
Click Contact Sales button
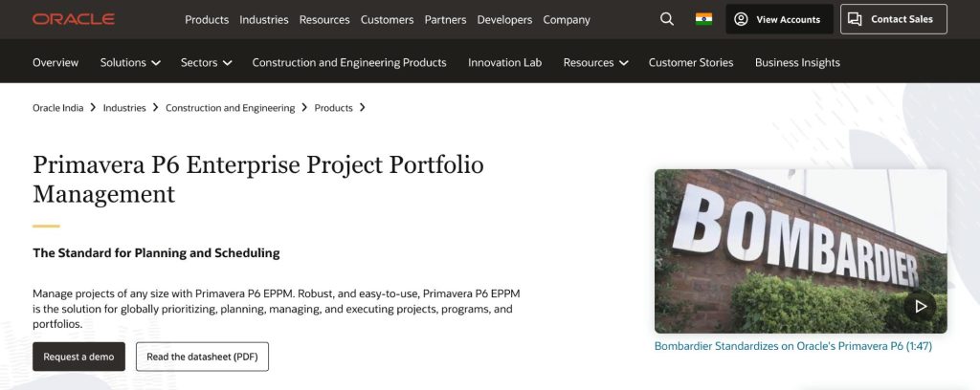[893, 19]
